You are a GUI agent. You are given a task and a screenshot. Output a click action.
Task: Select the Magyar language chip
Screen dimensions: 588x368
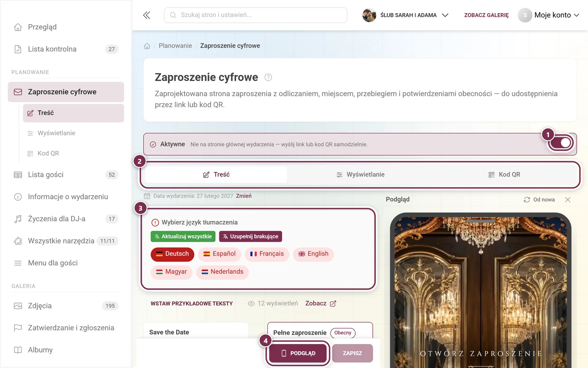tap(171, 272)
